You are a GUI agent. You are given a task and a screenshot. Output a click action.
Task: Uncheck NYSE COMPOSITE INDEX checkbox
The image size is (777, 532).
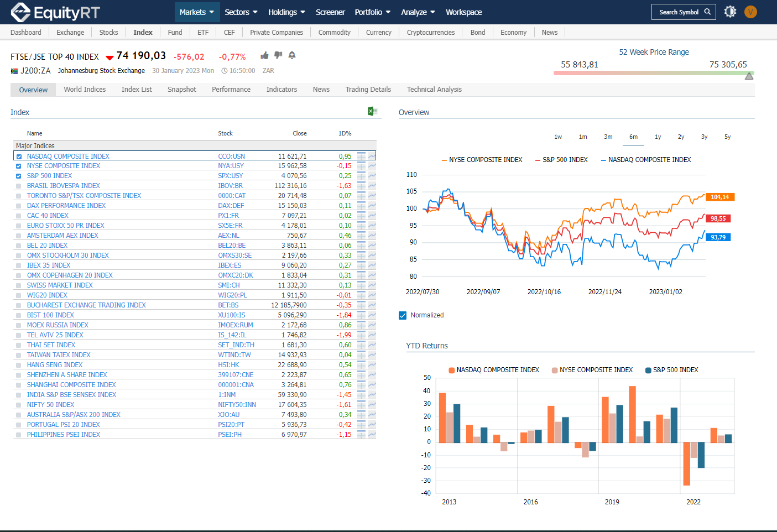(19, 166)
